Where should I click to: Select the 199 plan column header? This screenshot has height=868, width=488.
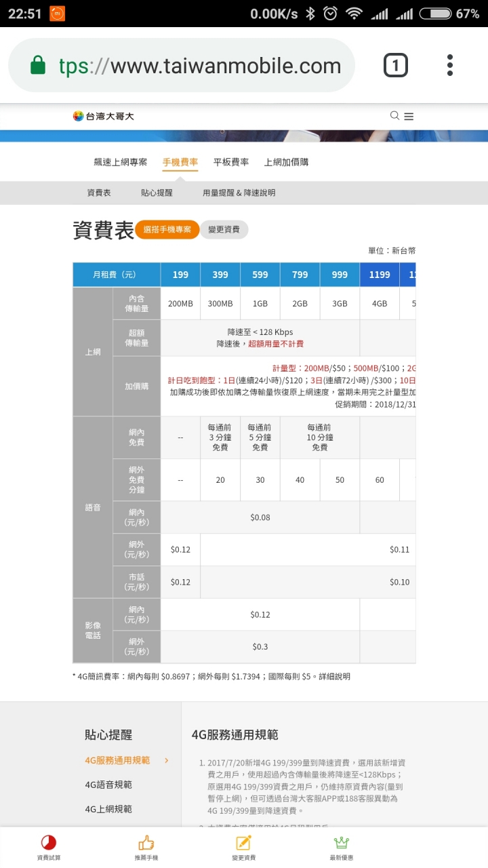[x=180, y=275]
